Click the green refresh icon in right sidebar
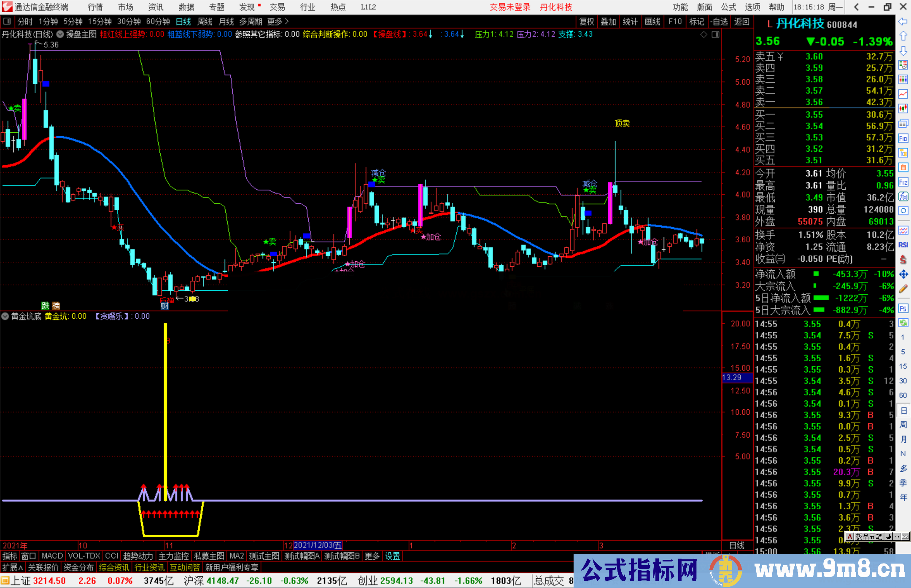The width and height of the screenshot is (911, 588). pos(903,322)
